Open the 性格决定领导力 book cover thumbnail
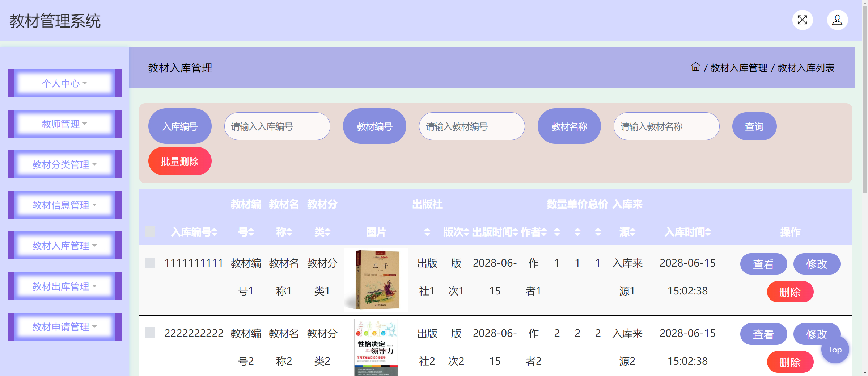Image resolution: width=868 pixels, height=376 pixels. pos(376,347)
